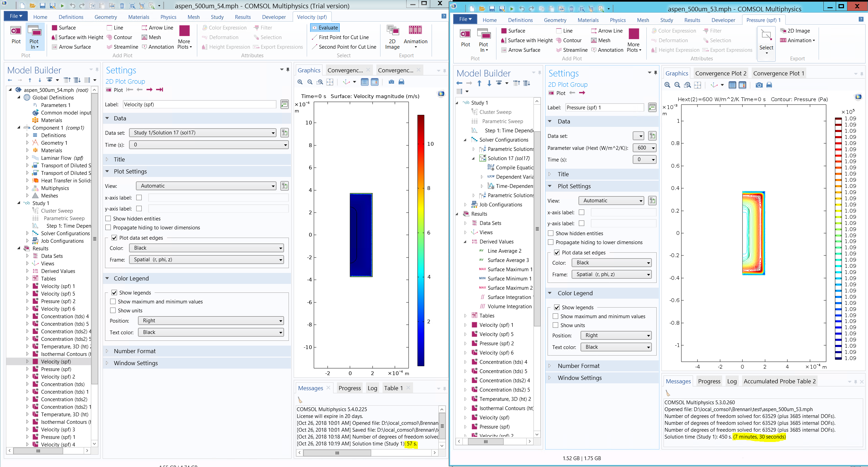
Task: Click the Evaluate button in Select group
Action: tap(325, 28)
